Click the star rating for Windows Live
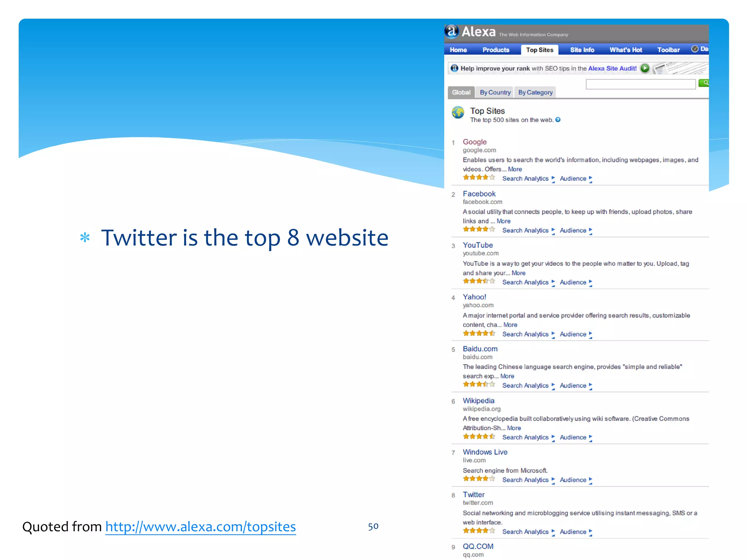This screenshot has width=747, height=560. (x=479, y=479)
